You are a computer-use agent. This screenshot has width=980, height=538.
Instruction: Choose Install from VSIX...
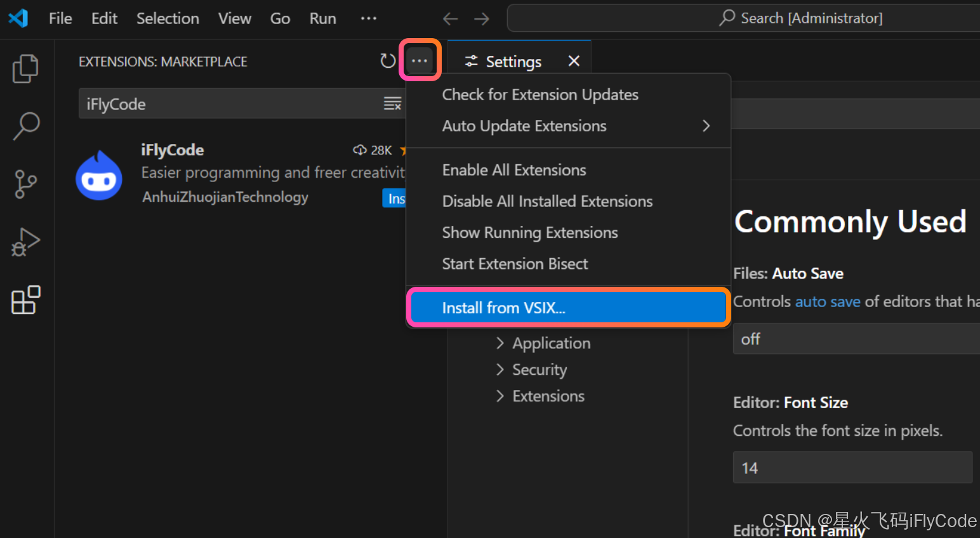(568, 308)
